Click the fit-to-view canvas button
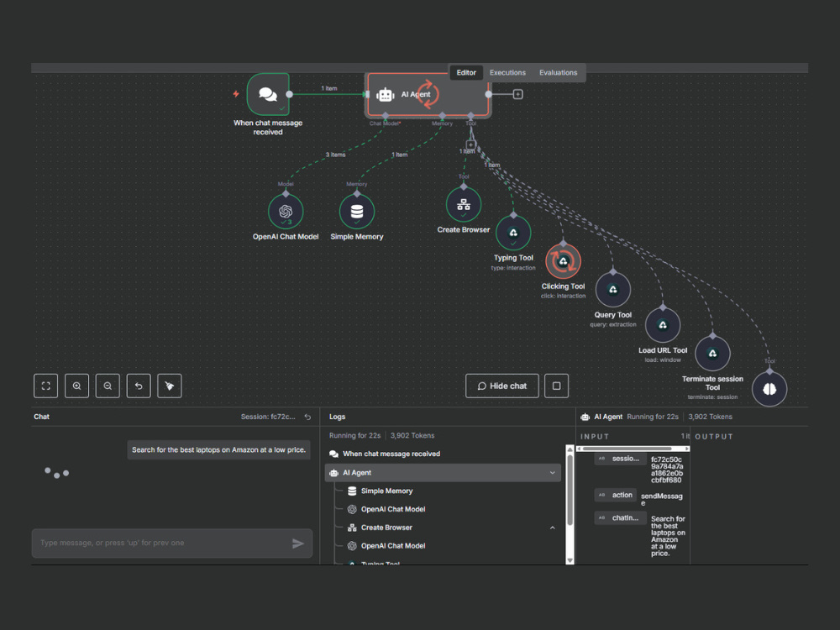The height and width of the screenshot is (630, 840). coord(45,386)
